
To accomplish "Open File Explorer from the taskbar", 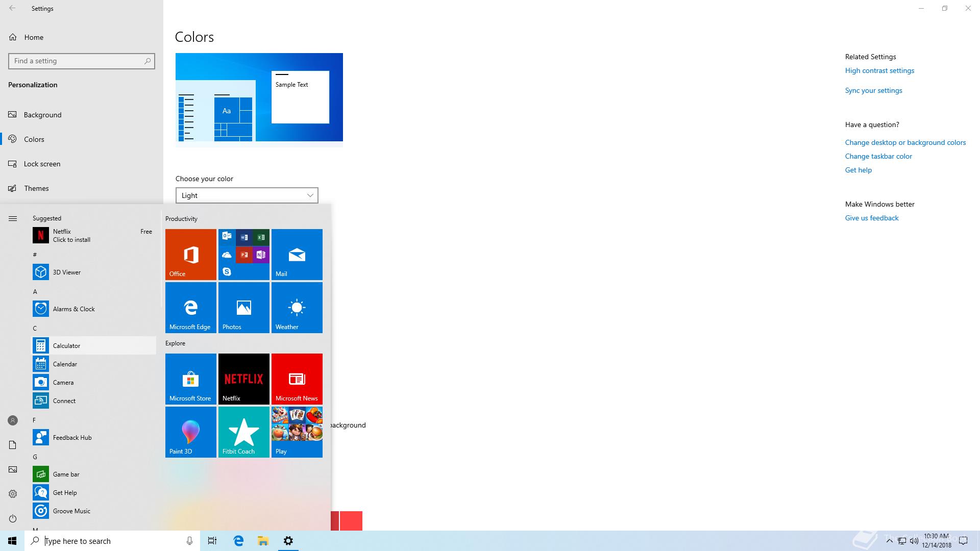I will pos(263,541).
